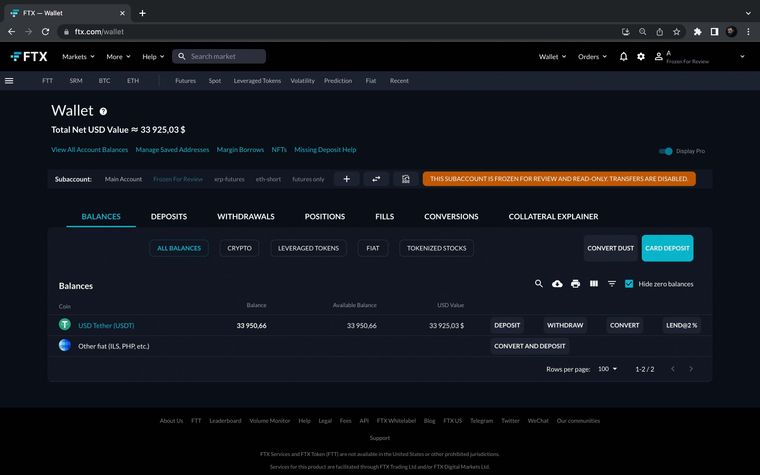760x475 pixels.
Task: Open the hamburger side menu
Action: coord(9,81)
